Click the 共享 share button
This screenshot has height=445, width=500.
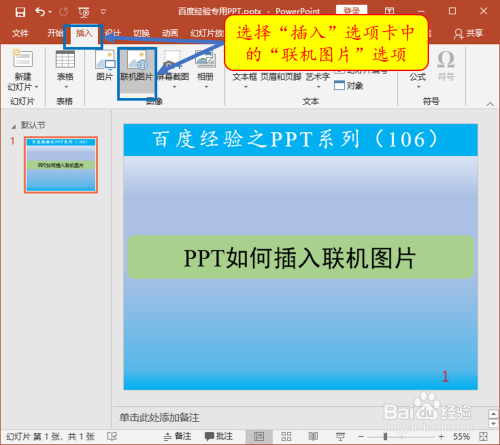pos(468,33)
